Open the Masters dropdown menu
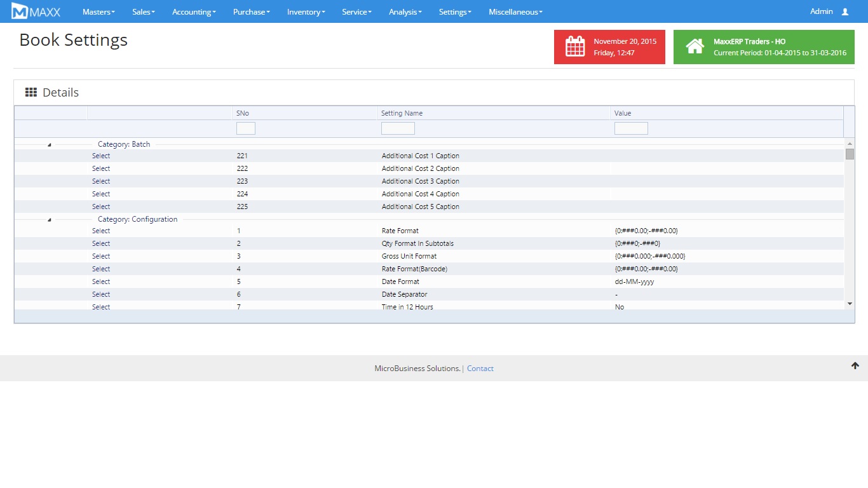Viewport: 868px width, 488px height. pos(98,12)
